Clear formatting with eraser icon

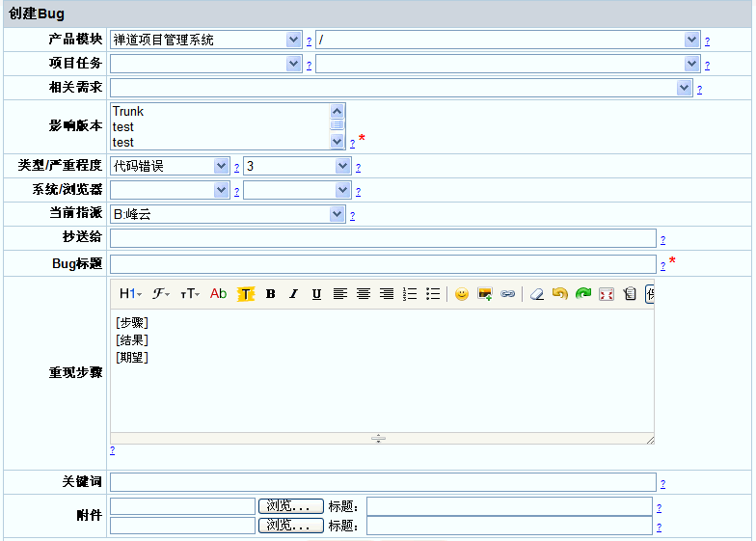click(x=536, y=293)
